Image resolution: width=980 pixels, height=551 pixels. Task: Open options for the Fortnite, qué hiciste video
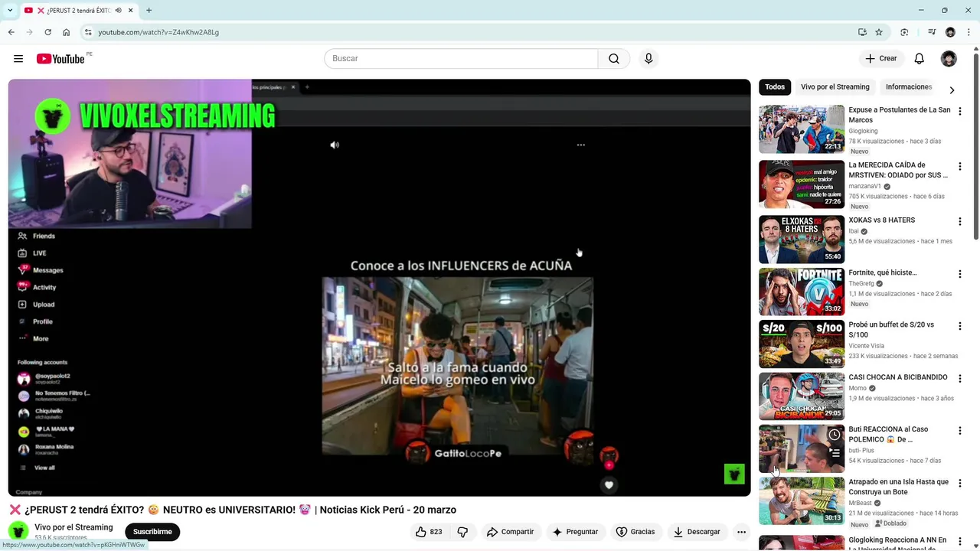(x=959, y=274)
